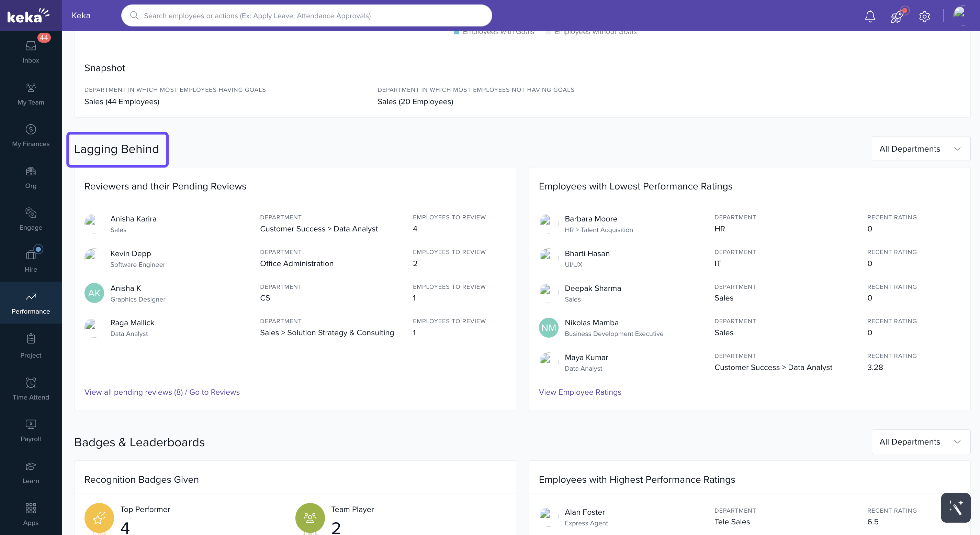Go to My Finances section

coord(31,135)
